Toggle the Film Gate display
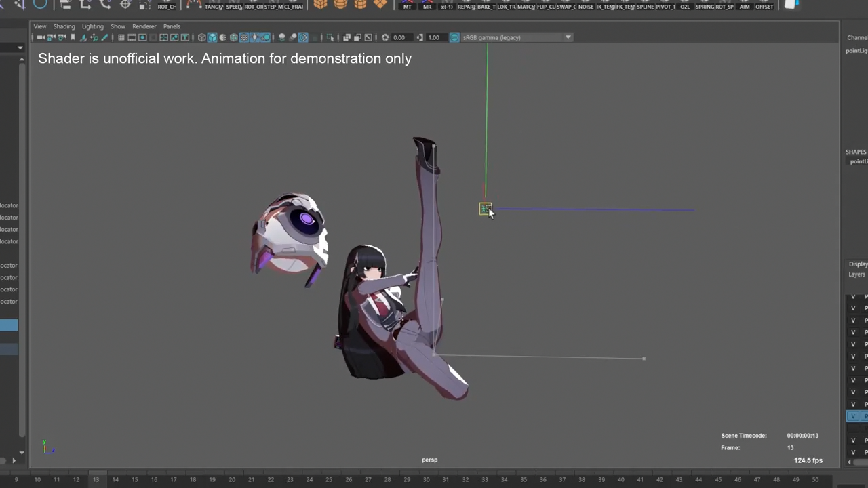868x488 pixels. click(x=132, y=37)
